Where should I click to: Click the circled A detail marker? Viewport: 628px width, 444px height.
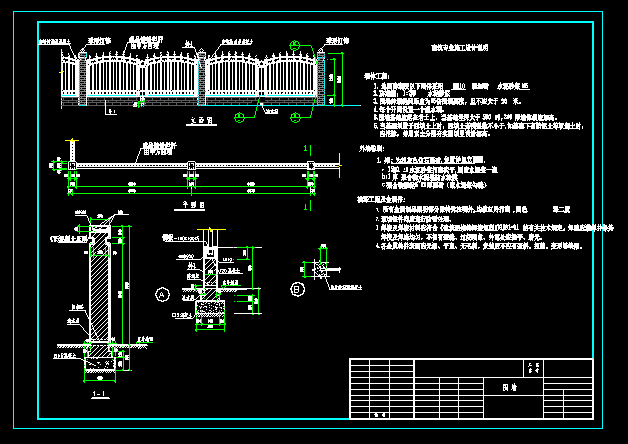click(161, 295)
